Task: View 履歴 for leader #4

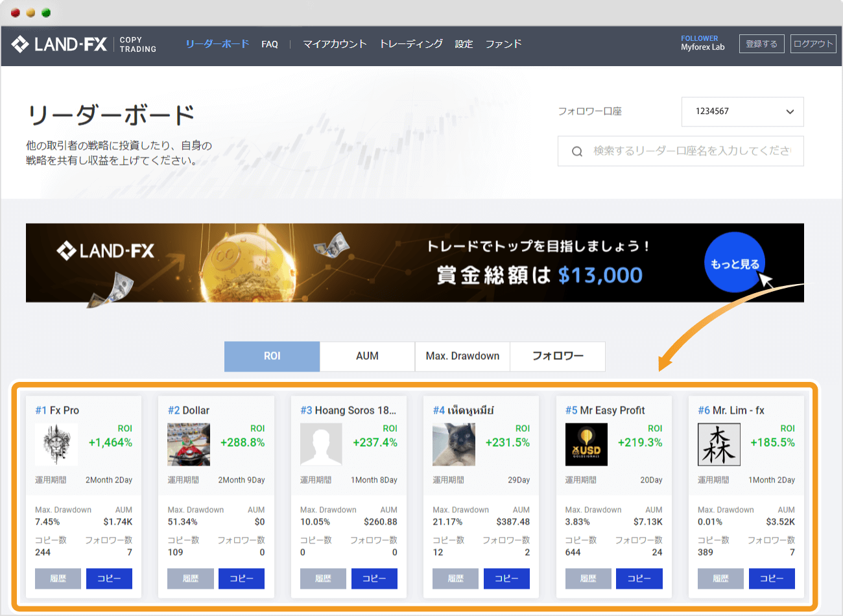Action: (455, 578)
